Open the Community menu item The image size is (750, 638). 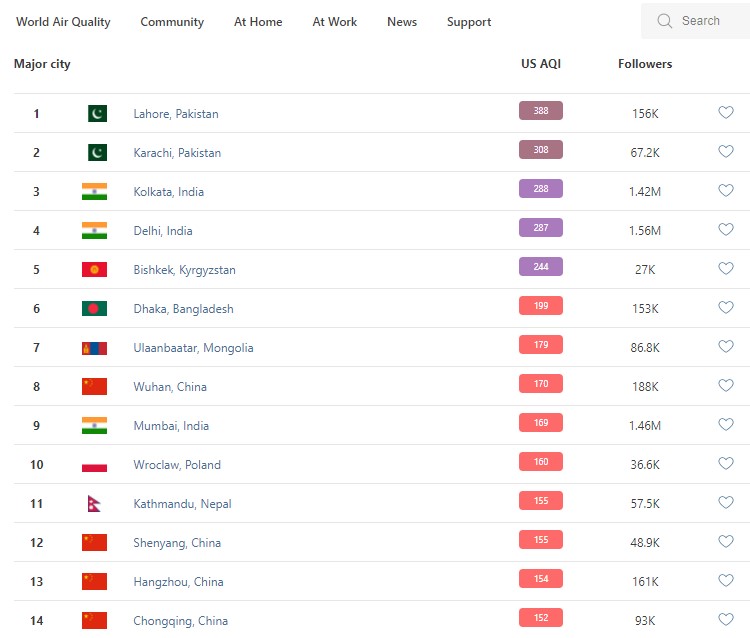pos(172,22)
